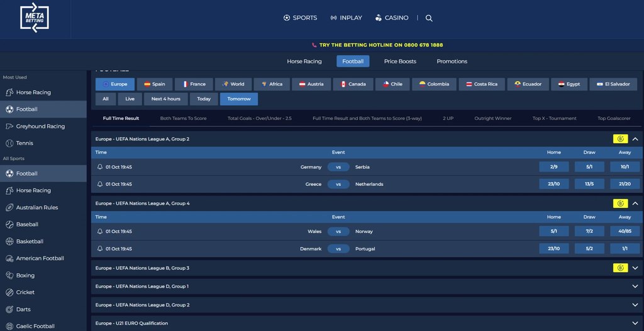The height and width of the screenshot is (331, 644).
Task: Open Baseball in sidebar
Action: [43, 224]
